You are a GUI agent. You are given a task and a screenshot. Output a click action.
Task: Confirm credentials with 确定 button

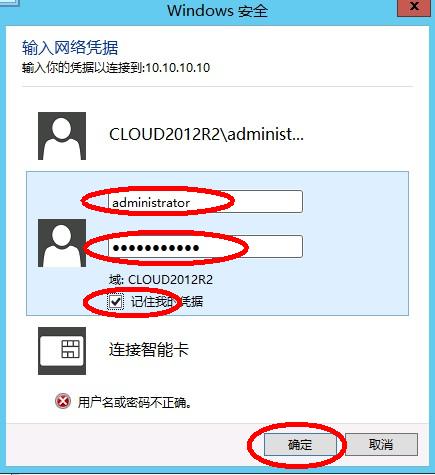click(x=300, y=444)
